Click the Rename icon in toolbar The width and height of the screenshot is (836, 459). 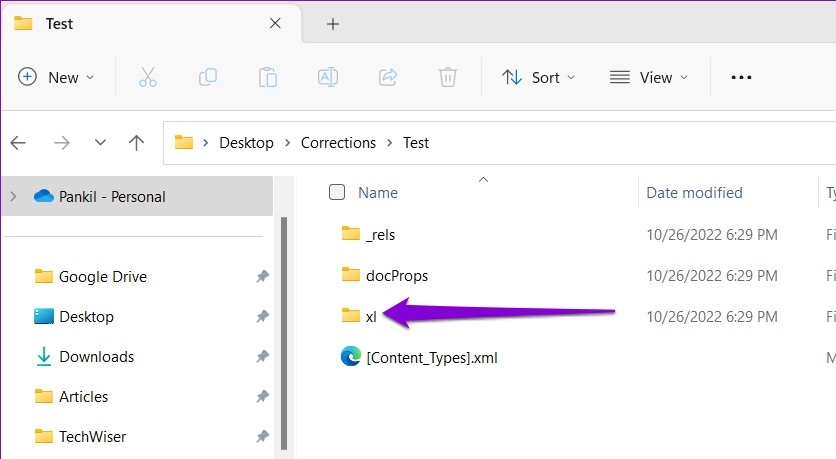click(x=328, y=77)
